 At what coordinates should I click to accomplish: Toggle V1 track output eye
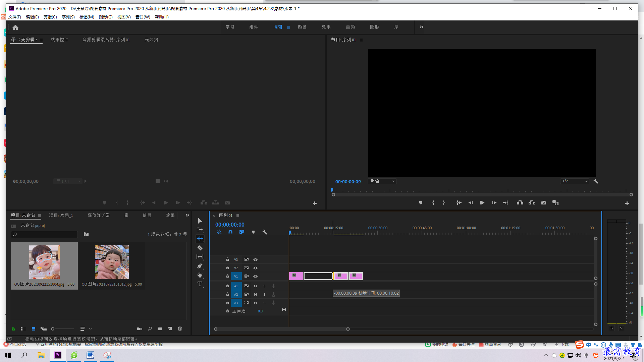(255, 277)
